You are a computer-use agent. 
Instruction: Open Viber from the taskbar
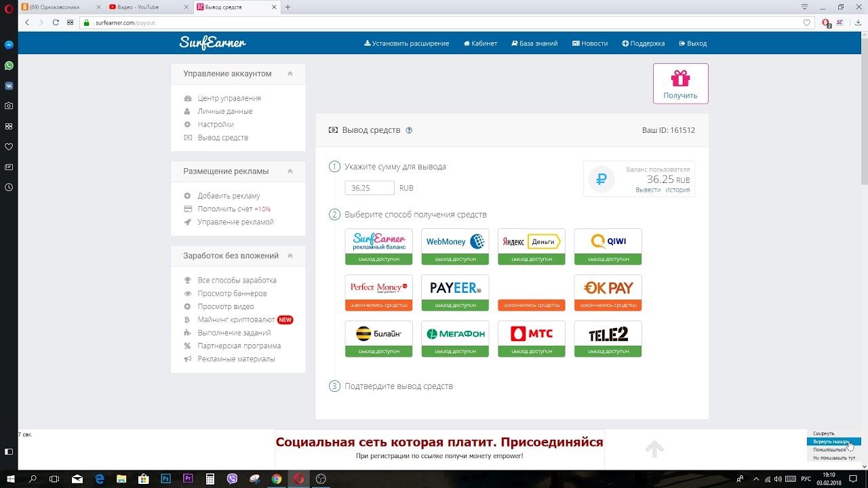pyautogui.click(x=233, y=479)
